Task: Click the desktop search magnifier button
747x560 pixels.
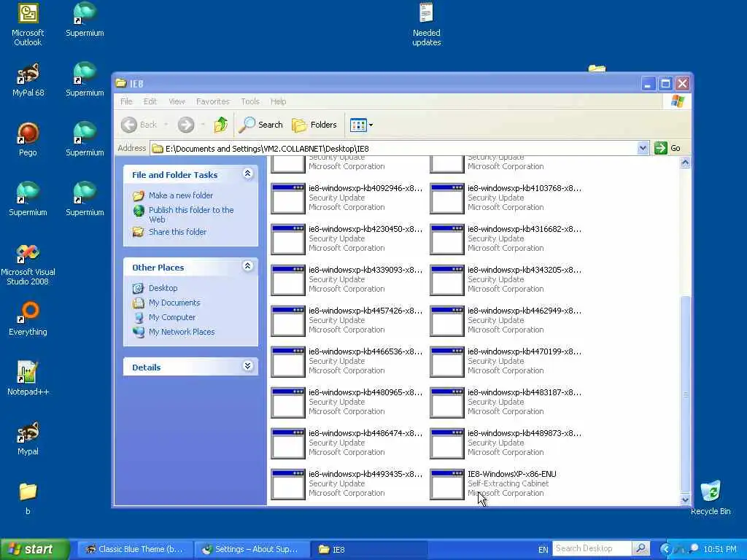Action: [x=641, y=548]
